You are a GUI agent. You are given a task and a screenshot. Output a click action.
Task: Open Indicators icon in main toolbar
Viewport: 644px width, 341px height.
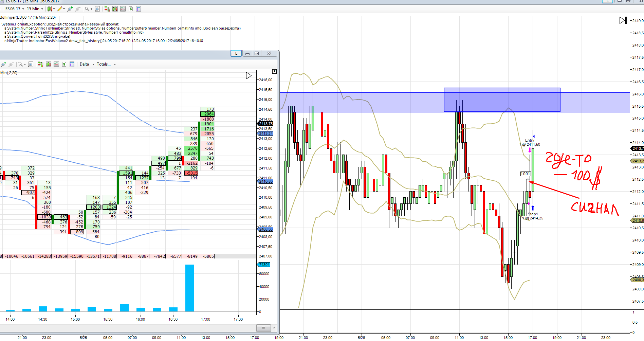coord(123,9)
